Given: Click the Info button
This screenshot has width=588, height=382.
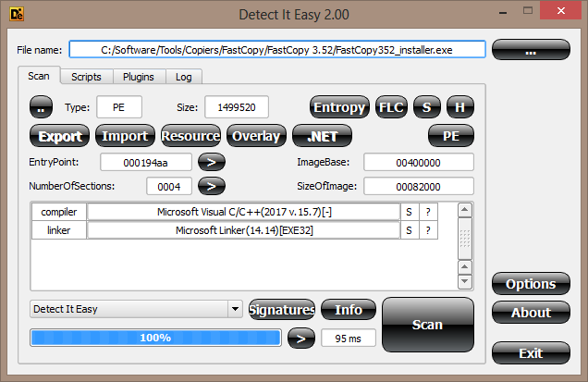Looking at the screenshot, I should [349, 310].
